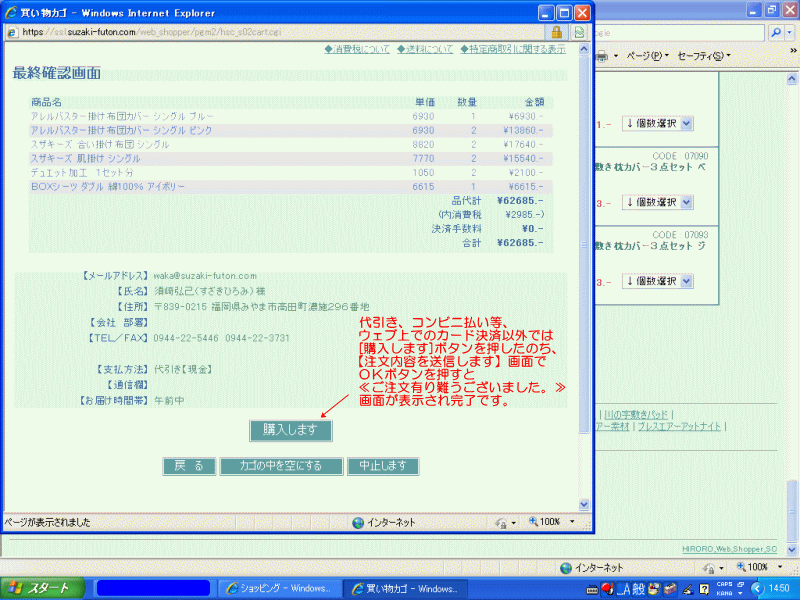
Task: Click the 戻る back button
Action: pos(189,466)
